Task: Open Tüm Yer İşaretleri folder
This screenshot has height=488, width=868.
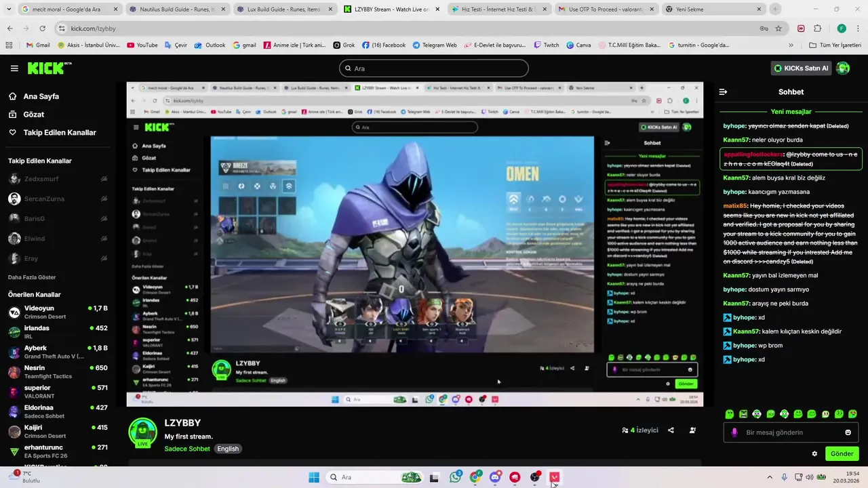Action: [x=835, y=45]
